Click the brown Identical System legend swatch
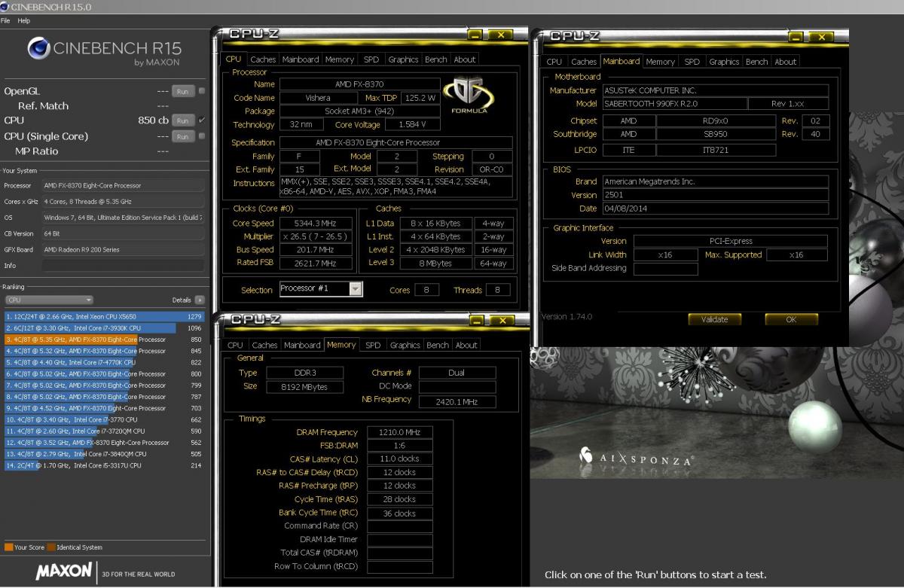The width and height of the screenshot is (904, 588). coord(50,547)
